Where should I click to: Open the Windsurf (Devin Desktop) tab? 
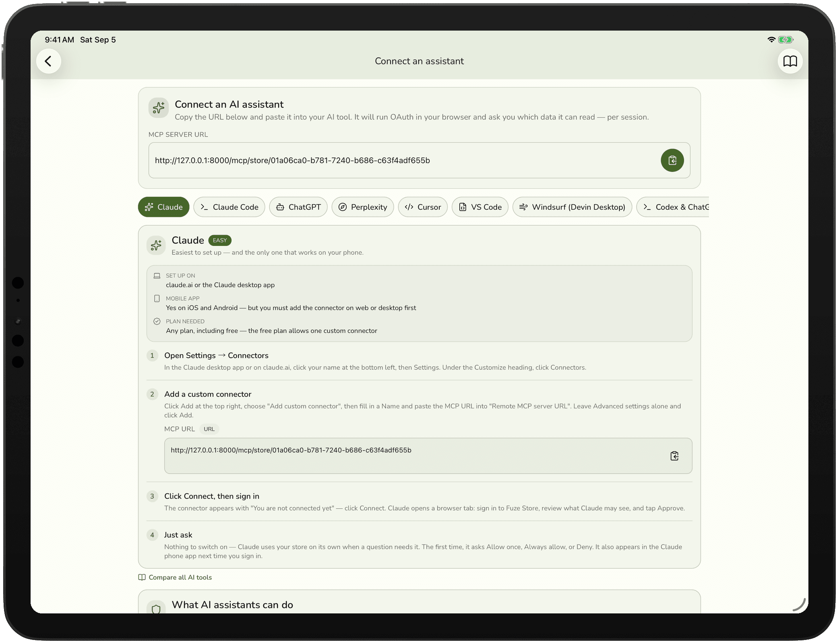pyautogui.click(x=572, y=207)
